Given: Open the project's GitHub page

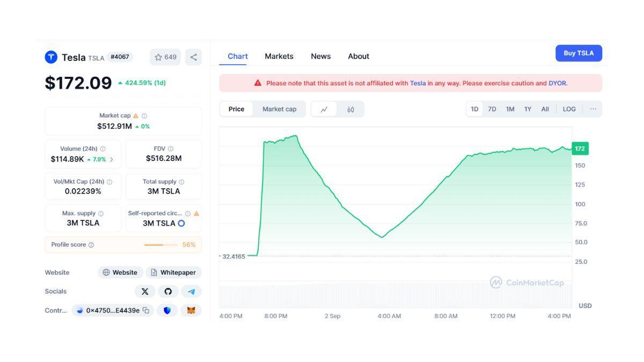Looking at the screenshot, I should point(168,291).
